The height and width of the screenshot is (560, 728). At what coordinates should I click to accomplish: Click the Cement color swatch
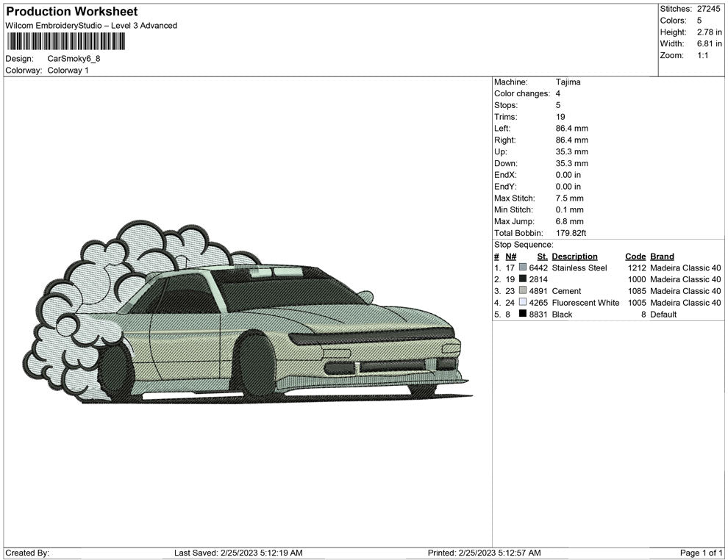pos(523,291)
